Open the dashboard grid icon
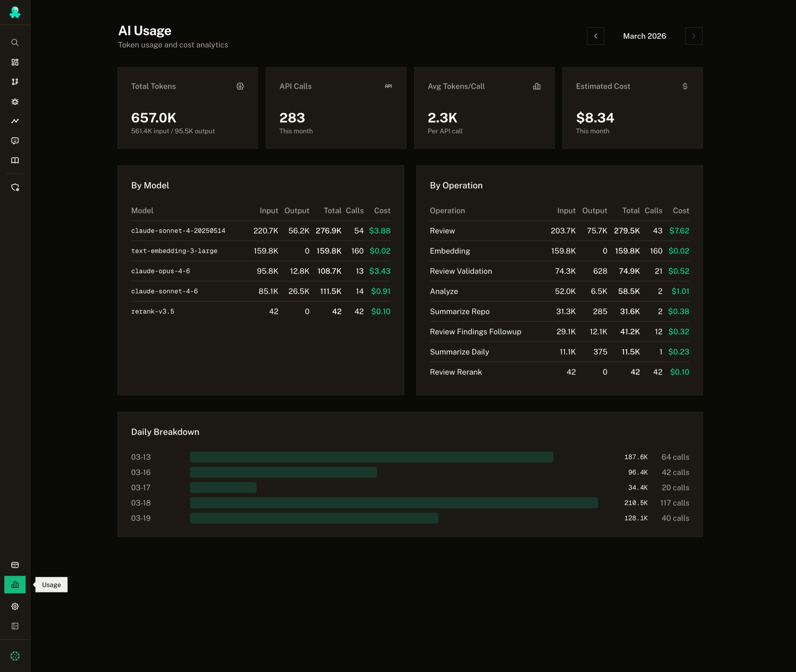This screenshot has width=796, height=672. pos(15,62)
